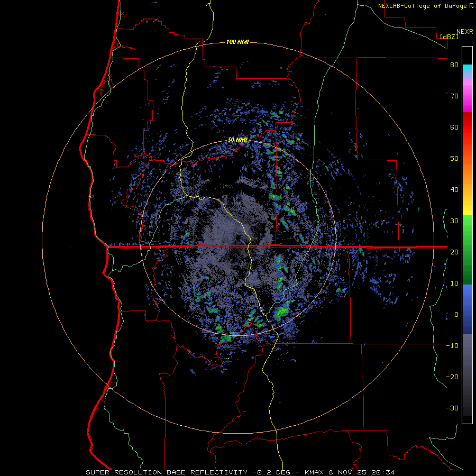Click the cyan band atop the color bar
476x476 pixels.
pos(467,69)
